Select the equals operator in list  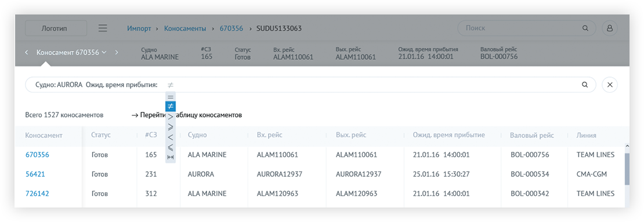click(171, 97)
